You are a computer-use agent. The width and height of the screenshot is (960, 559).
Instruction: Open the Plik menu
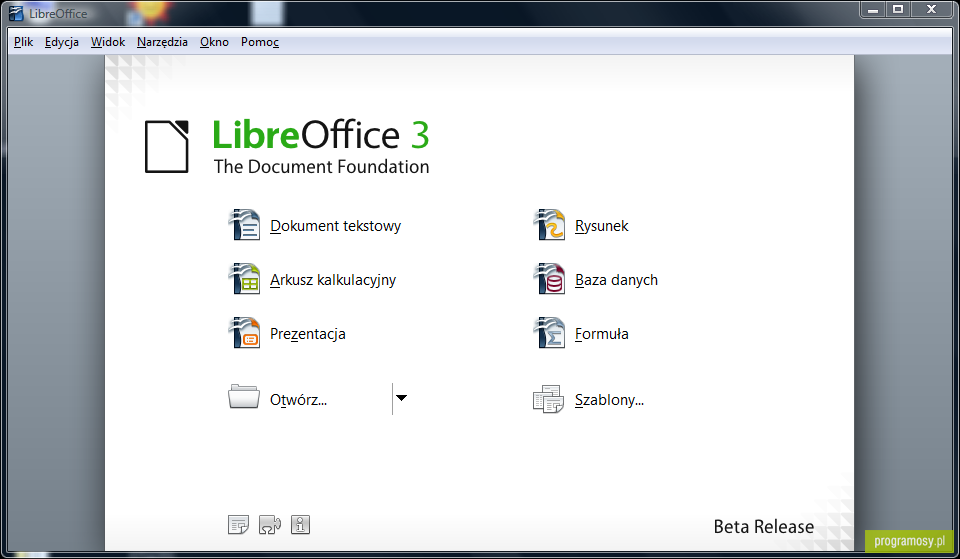coord(23,42)
